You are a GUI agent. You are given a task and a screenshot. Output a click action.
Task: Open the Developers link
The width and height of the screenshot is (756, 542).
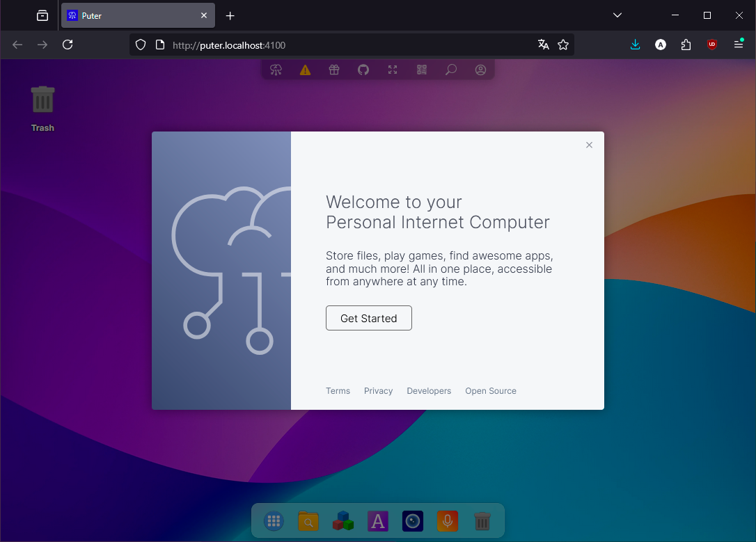(429, 391)
